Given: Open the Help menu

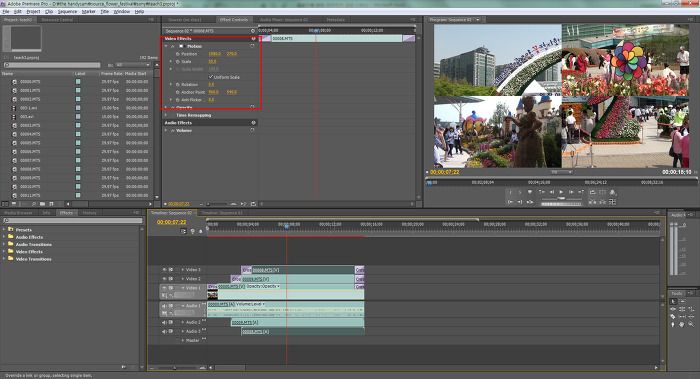Looking at the screenshot, I should click(x=139, y=12).
